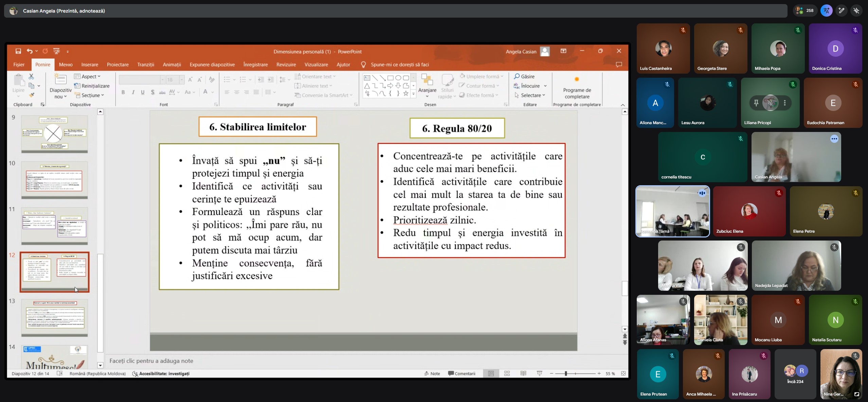Toggle the Note pane button
The height and width of the screenshot is (402, 868).
(x=432, y=374)
